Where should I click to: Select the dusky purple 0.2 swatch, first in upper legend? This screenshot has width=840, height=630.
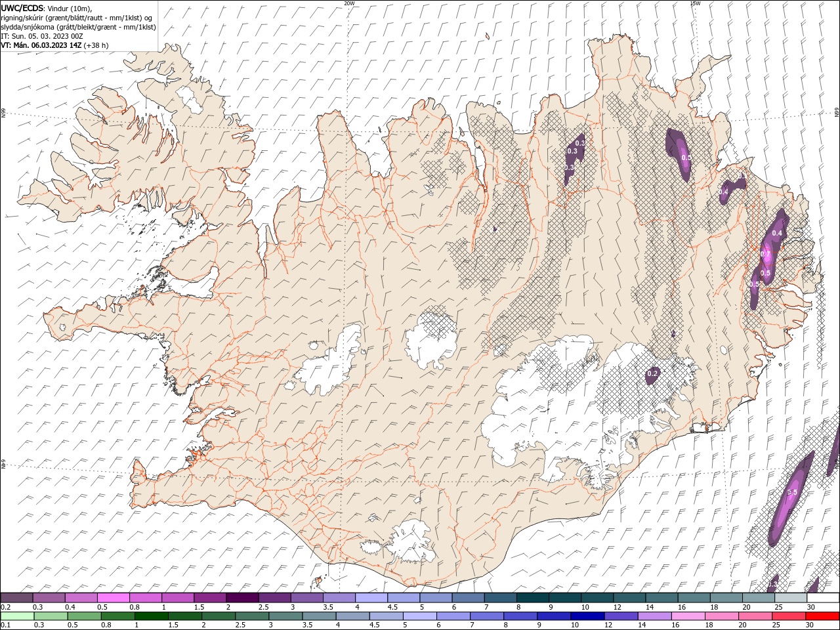[16, 598]
